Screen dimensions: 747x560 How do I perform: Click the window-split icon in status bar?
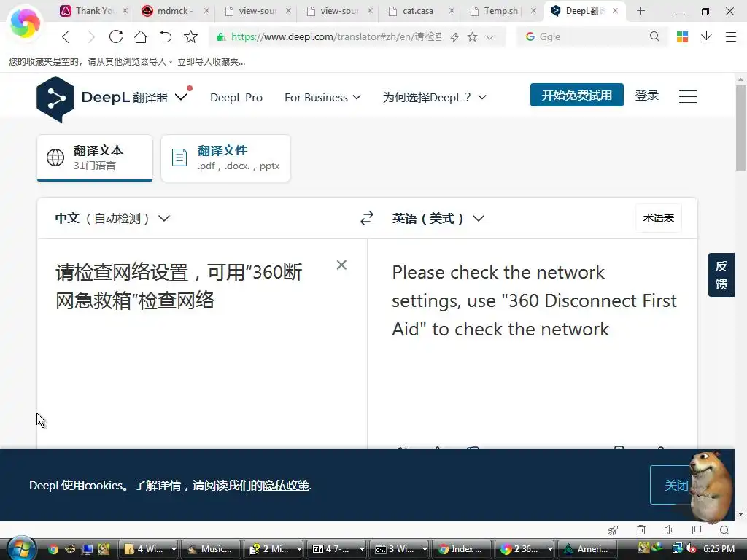[x=697, y=530]
